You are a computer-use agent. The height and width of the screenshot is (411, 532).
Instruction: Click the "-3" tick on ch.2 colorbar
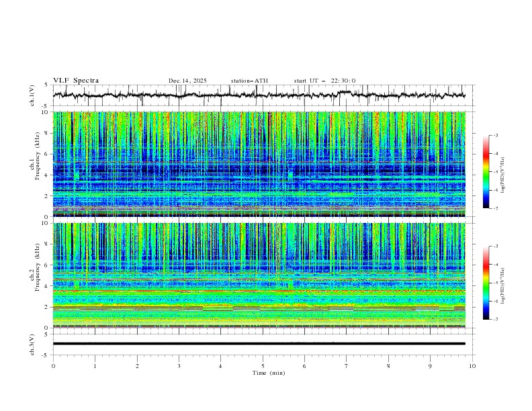[496, 246]
